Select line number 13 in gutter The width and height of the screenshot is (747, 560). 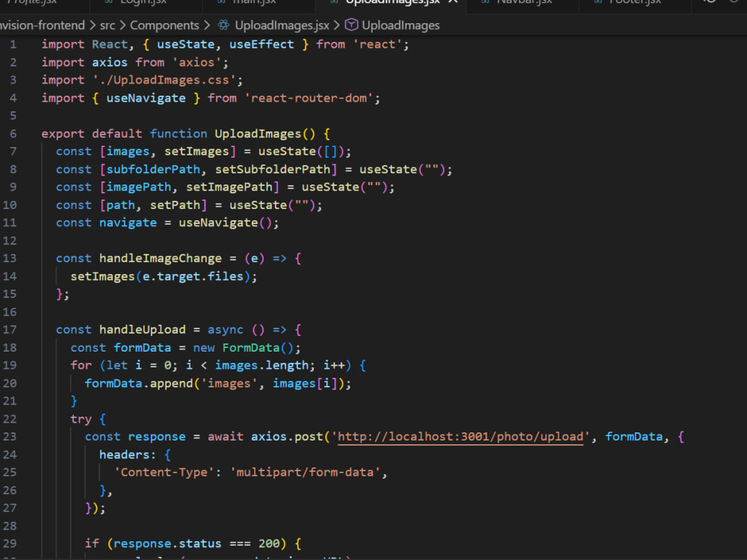point(10,258)
